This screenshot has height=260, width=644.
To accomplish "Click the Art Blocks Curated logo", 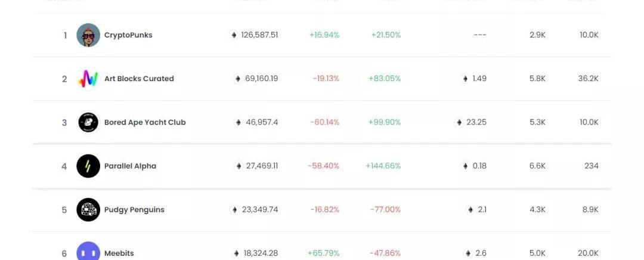I will [88, 79].
